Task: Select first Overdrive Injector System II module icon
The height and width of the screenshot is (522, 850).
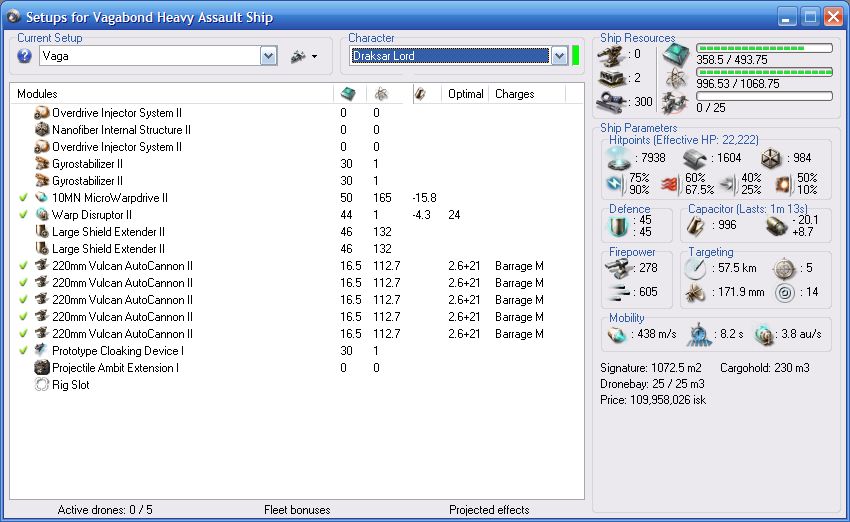Action: (42, 113)
